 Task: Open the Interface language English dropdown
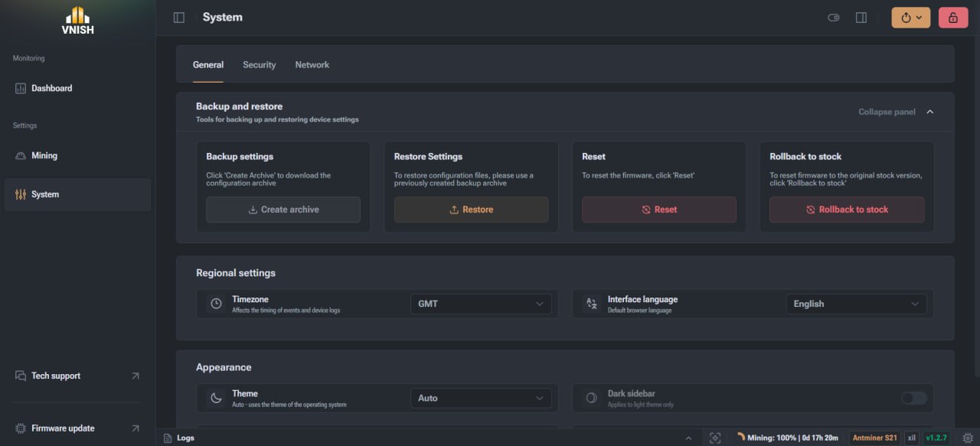click(x=856, y=304)
